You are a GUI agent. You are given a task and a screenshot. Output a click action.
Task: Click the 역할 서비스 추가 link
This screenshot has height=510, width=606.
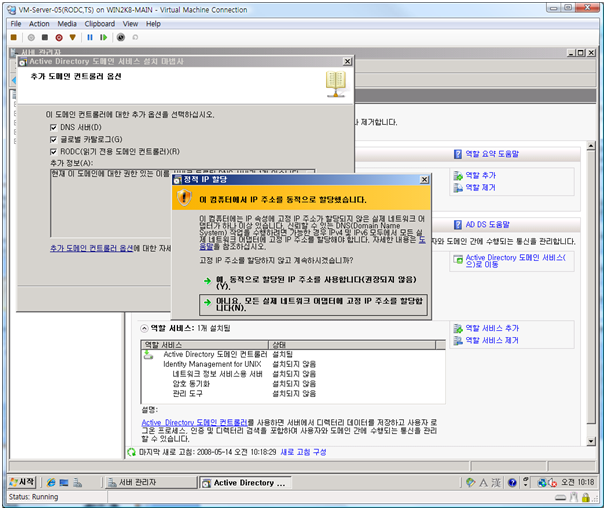pos(492,328)
